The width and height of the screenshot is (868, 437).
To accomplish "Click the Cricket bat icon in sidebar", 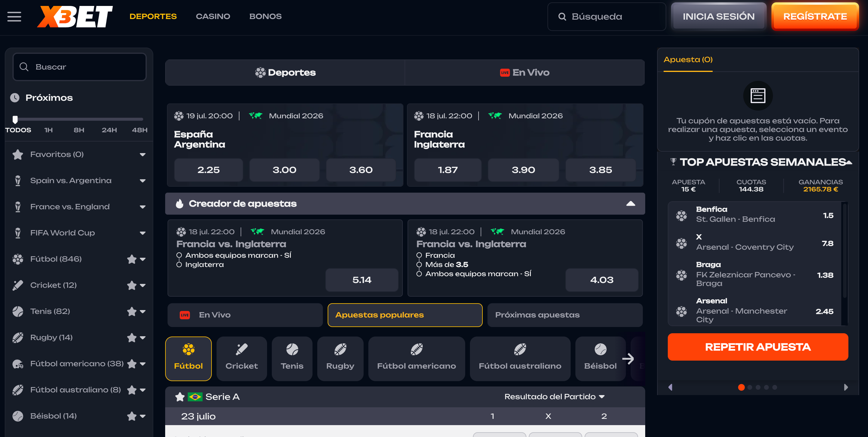I will 18,285.
